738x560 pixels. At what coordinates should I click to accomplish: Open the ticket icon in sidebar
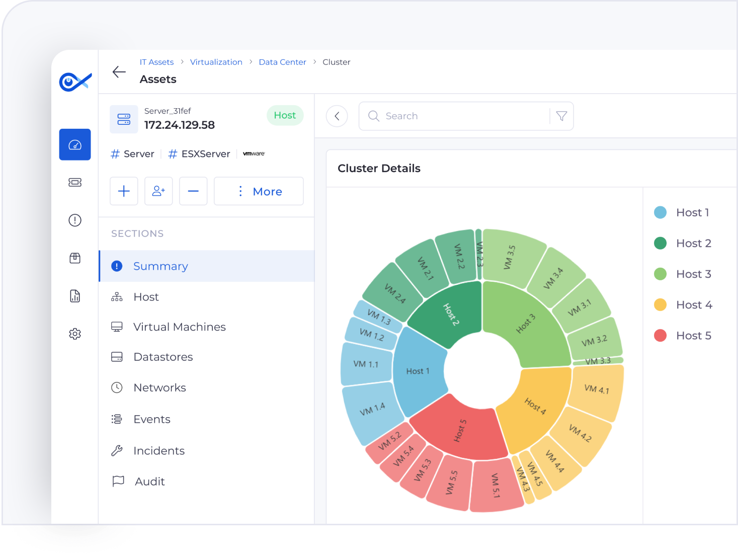tap(75, 182)
